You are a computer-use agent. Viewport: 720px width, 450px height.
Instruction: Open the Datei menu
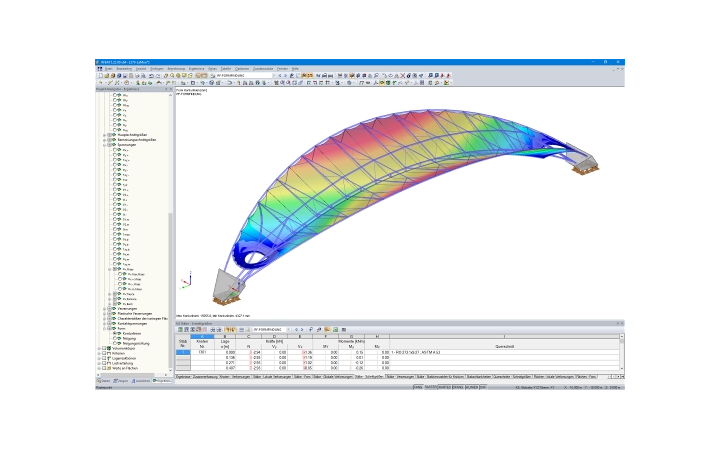(x=108, y=68)
